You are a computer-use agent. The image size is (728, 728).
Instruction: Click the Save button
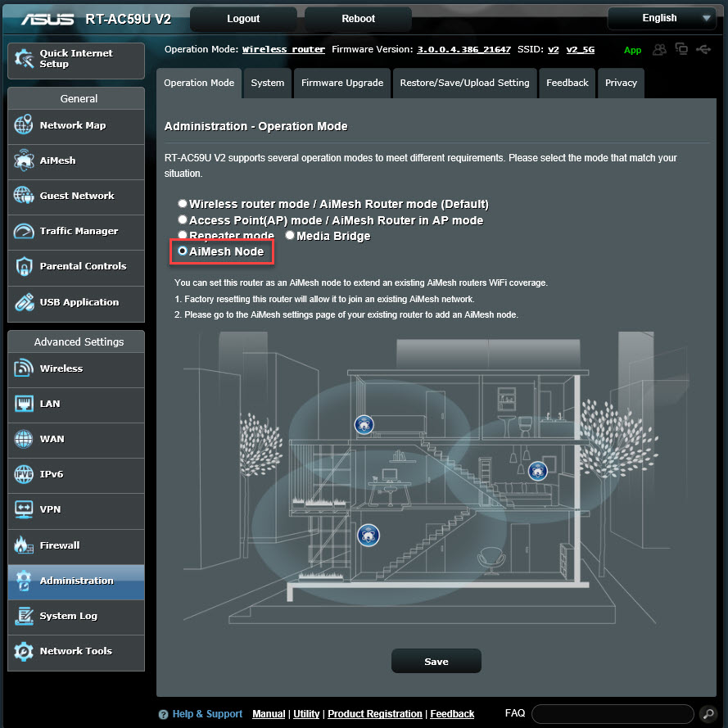(436, 661)
